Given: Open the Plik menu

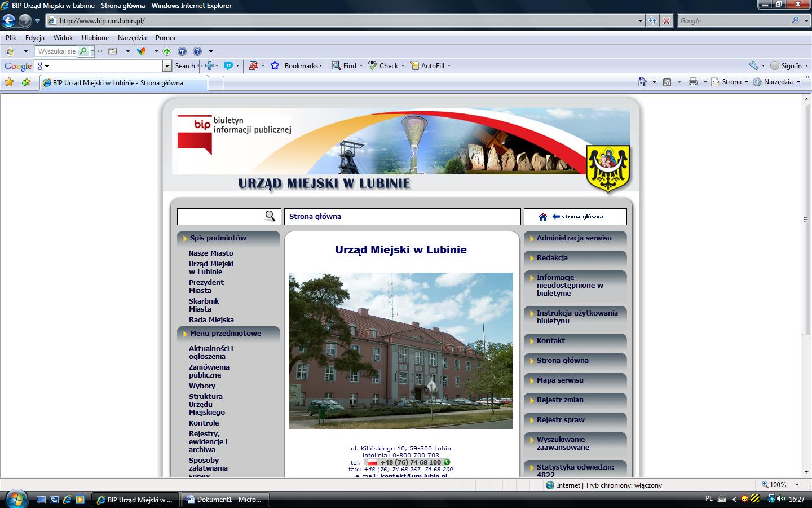Looking at the screenshot, I should [11, 38].
